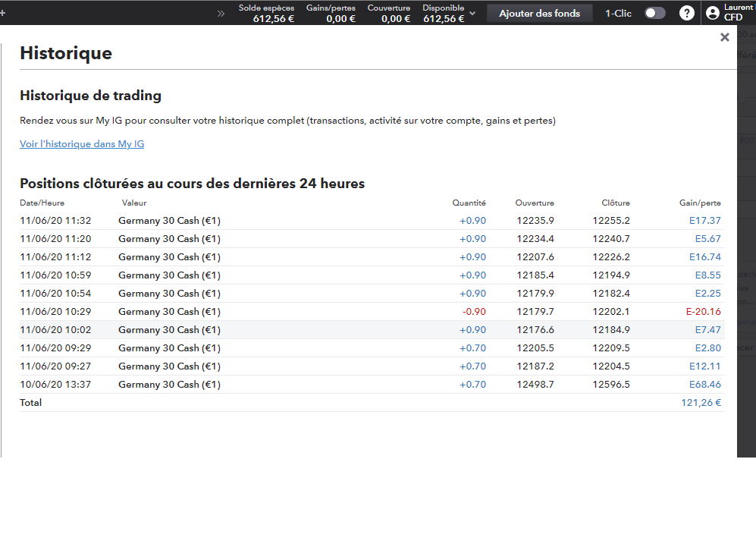
Task: Expand the double chevron arrows in top bar
Action: (x=221, y=14)
